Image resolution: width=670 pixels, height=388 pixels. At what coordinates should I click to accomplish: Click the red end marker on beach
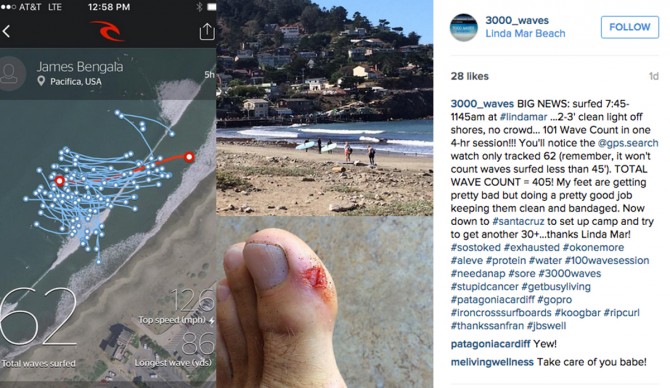pos(189,157)
